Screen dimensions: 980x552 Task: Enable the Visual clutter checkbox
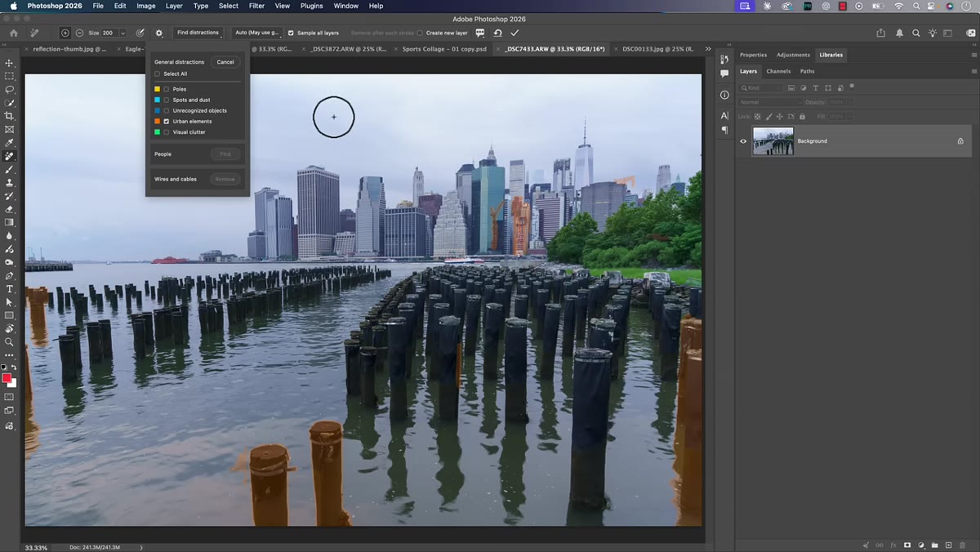click(x=167, y=131)
